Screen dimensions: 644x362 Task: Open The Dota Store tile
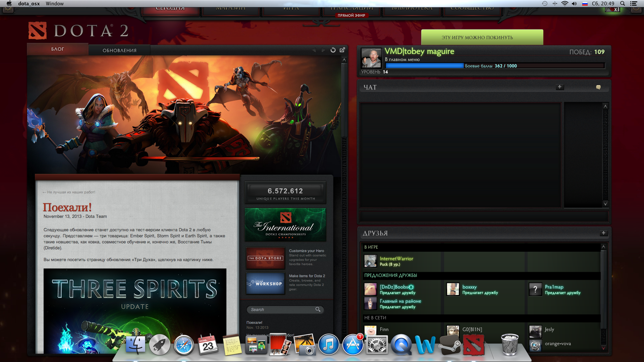pyautogui.click(x=265, y=258)
